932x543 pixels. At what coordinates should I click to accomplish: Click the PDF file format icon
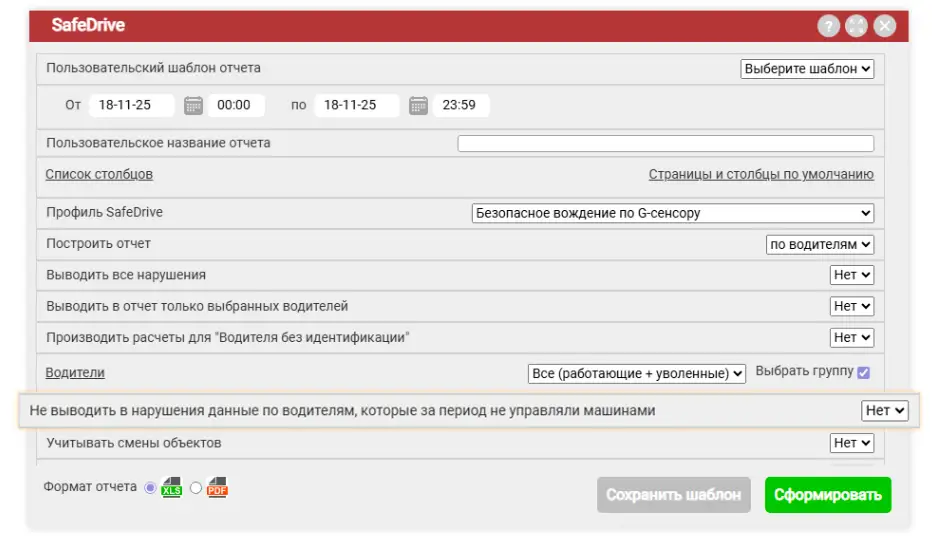(217, 488)
